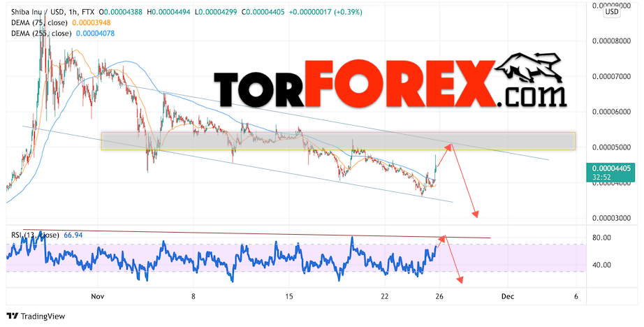Image resolution: width=644 pixels, height=327 pixels.
Task: Click the current price label 0.00004405
Action: tap(611, 168)
